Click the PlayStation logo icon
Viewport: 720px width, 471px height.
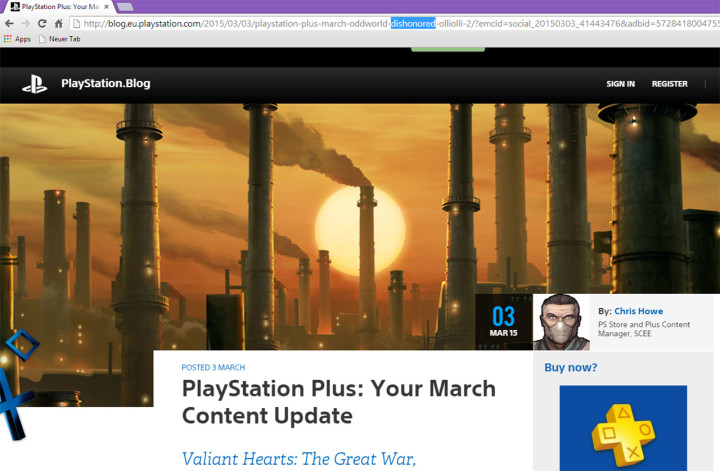coord(34,84)
